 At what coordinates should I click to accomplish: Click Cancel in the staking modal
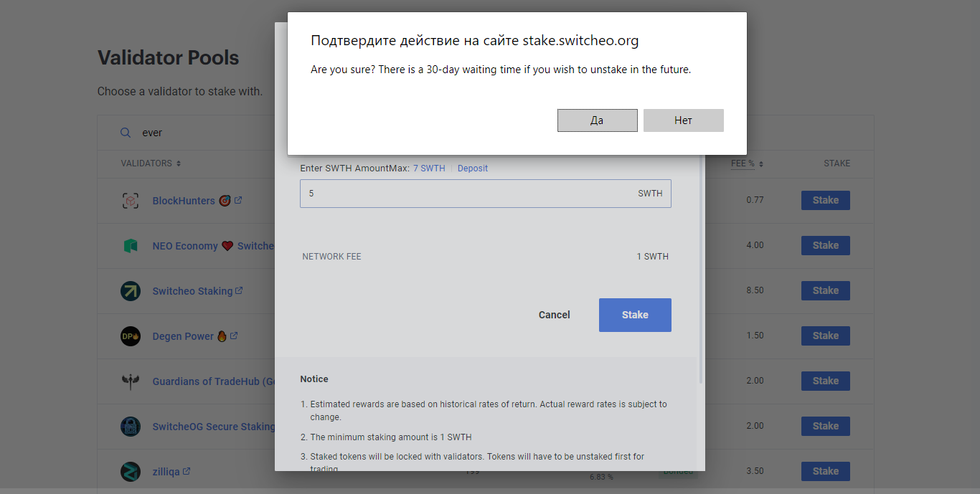555,315
